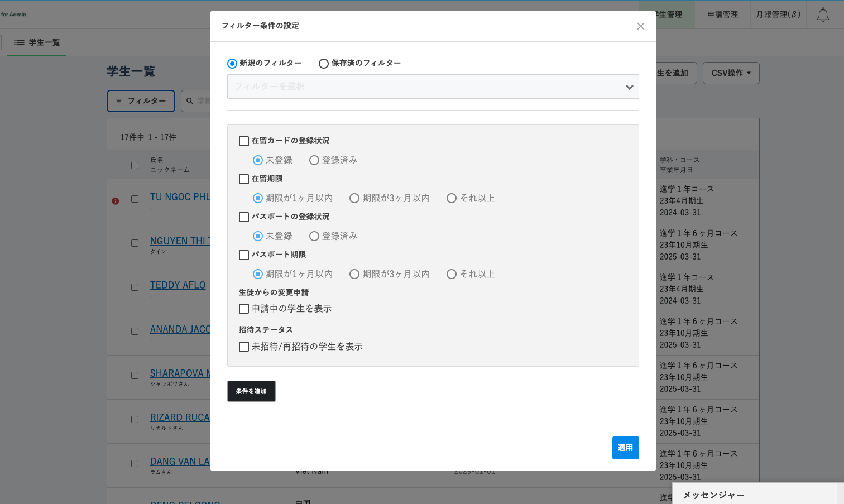Close the filter settings dialog
The height and width of the screenshot is (504, 844).
pyautogui.click(x=641, y=26)
